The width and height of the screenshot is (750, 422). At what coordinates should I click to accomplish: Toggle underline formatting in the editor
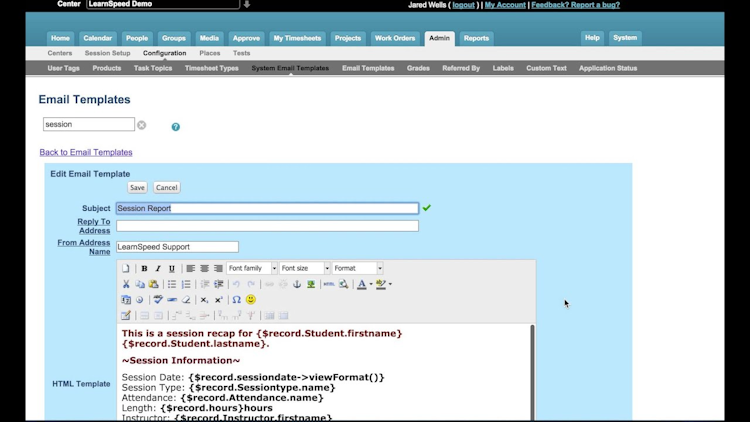172,268
